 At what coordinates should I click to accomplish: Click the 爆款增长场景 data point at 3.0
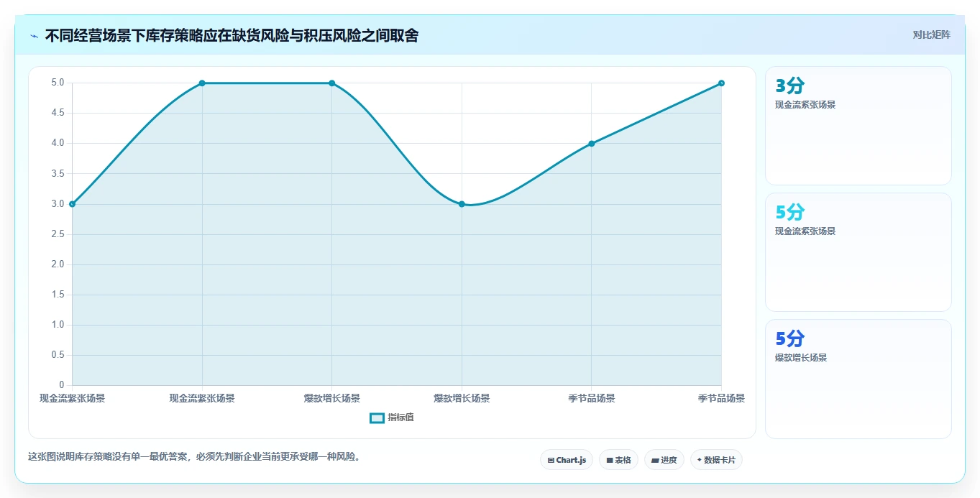point(462,204)
